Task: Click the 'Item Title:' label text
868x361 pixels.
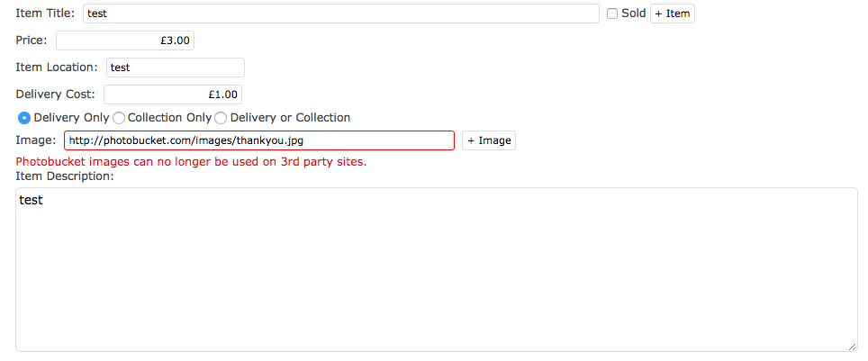Action: [x=45, y=14]
